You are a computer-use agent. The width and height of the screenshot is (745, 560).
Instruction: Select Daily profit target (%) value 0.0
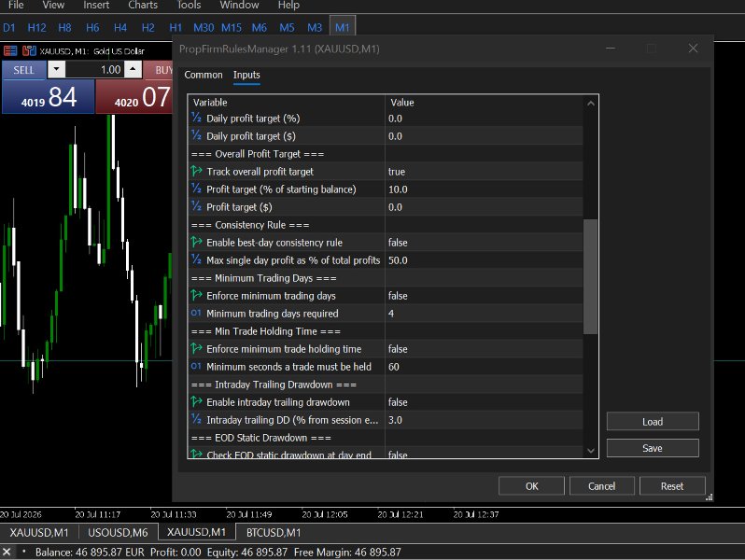pyautogui.click(x=485, y=119)
